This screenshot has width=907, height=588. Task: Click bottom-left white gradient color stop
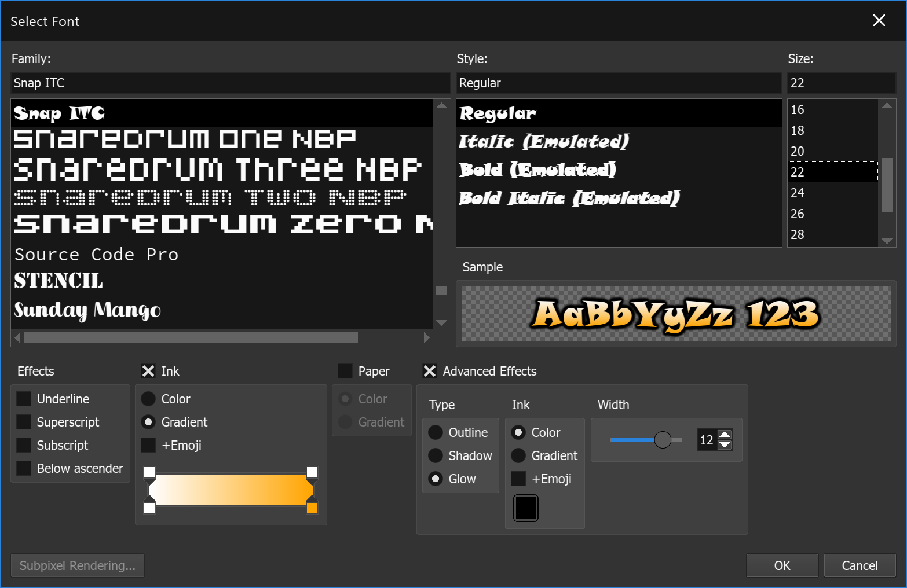pyautogui.click(x=149, y=508)
